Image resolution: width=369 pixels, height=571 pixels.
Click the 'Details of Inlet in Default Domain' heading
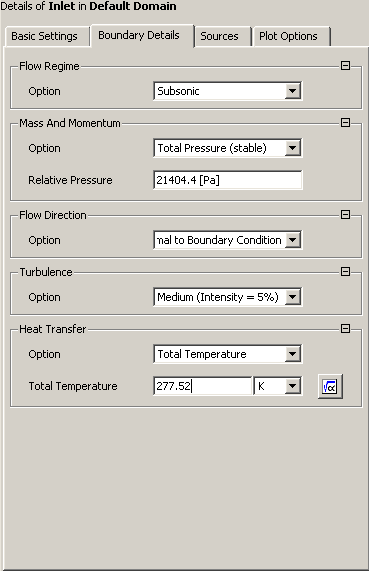(x=89, y=6)
